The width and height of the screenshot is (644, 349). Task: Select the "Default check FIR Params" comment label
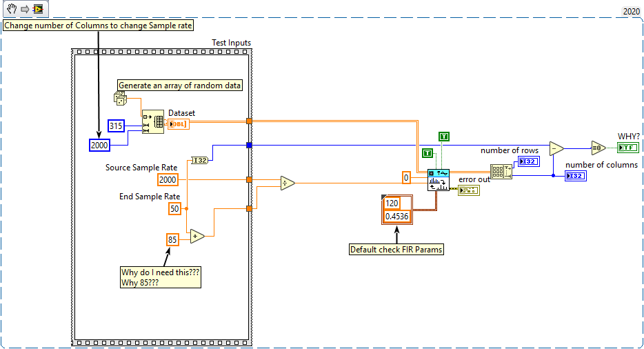396,250
